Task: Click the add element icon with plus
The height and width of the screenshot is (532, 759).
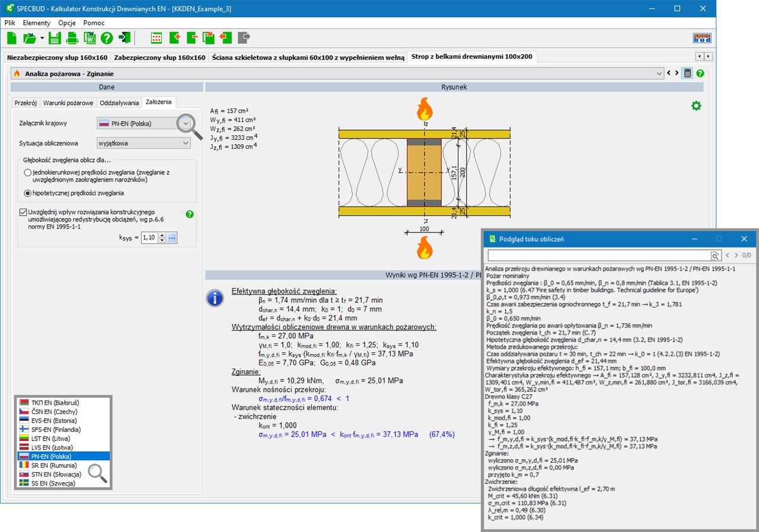Action: coord(174,39)
